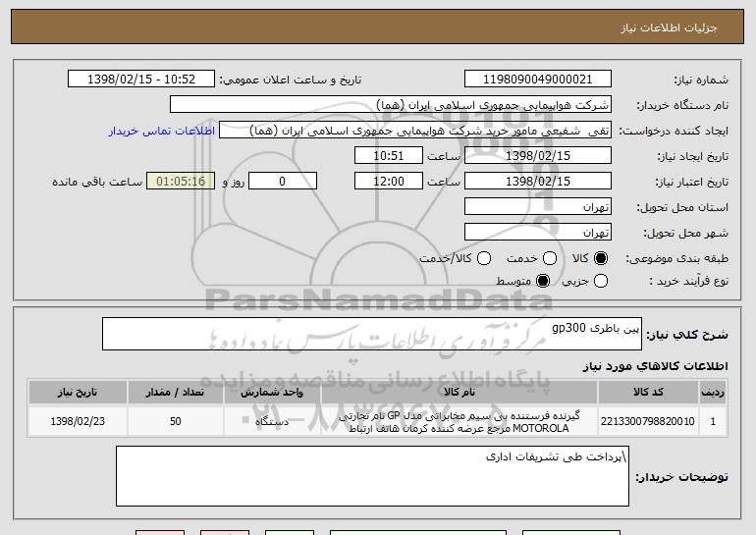This screenshot has height=535, width=756.
Task: Open اطلاعات تماس خریدار link
Action: [162, 131]
